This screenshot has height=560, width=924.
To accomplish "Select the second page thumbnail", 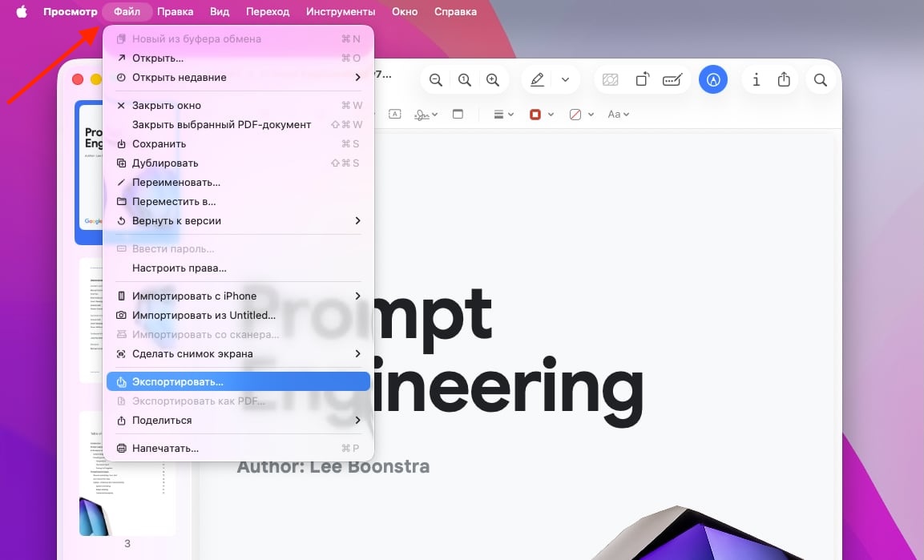I will tap(91, 320).
